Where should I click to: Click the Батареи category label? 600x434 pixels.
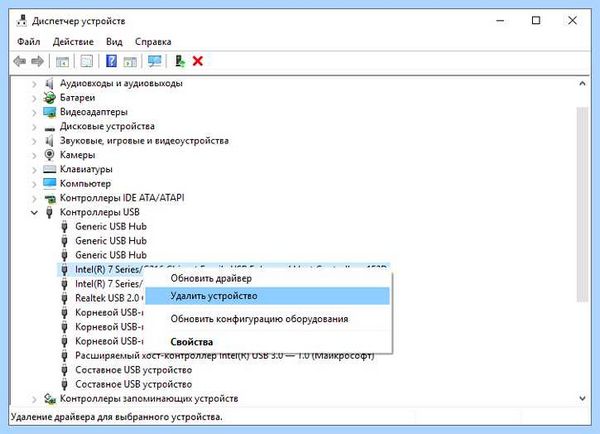coord(77,98)
